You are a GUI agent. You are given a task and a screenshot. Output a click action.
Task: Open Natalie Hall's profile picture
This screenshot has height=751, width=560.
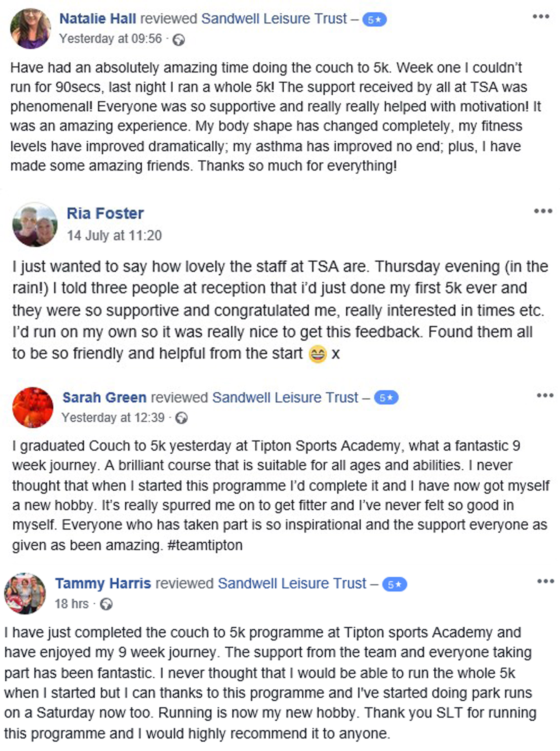click(30, 29)
